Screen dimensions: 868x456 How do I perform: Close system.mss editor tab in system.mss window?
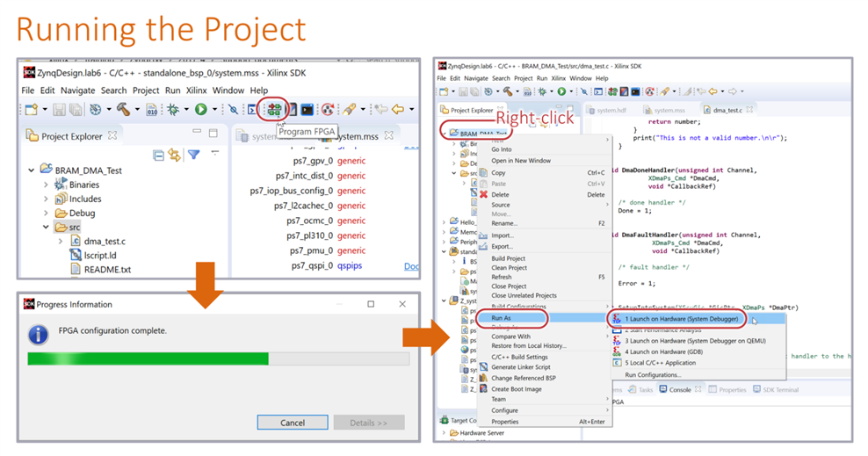pyautogui.click(x=388, y=135)
